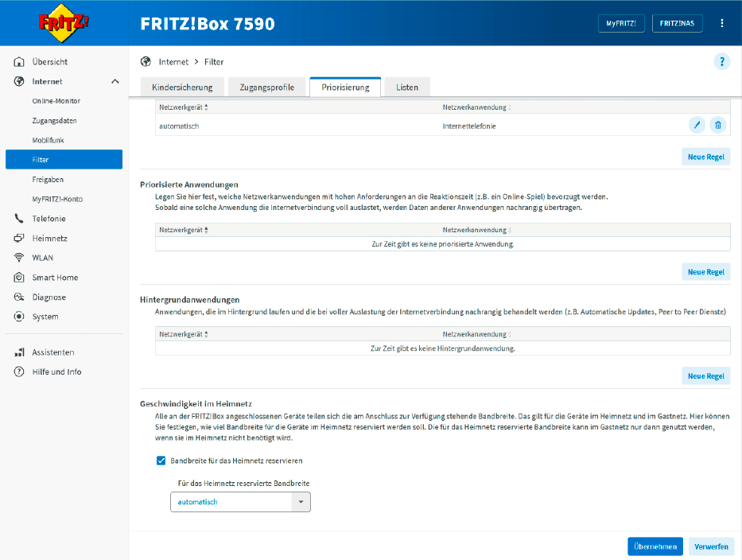The width and height of the screenshot is (742, 560).
Task: Open Online-Monitor in sidebar
Action: tap(56, 101)
